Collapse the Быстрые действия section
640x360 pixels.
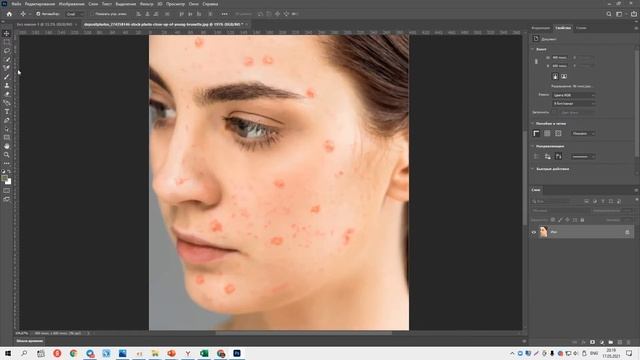pos(533,169)
